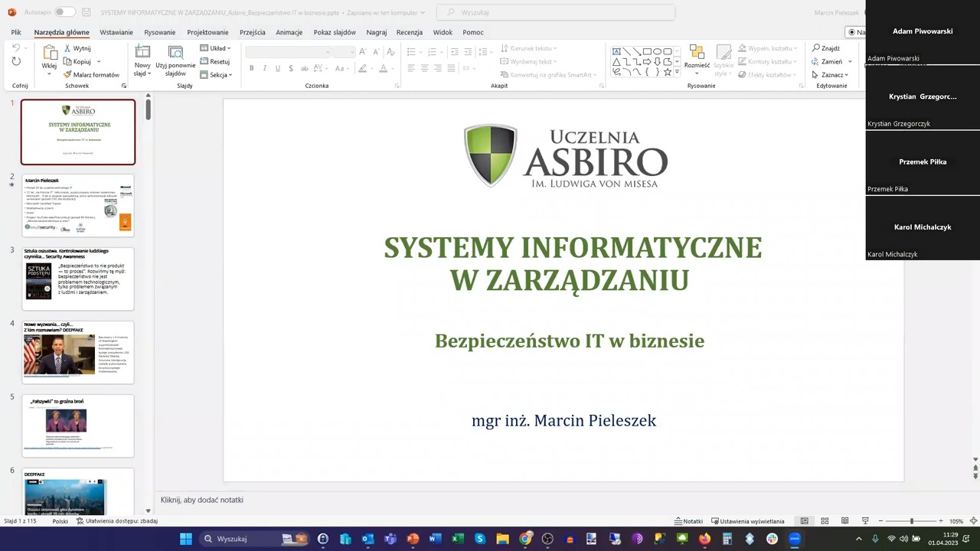Click Znajdź magnifier in ribbon
This screenshot has width=980, height=551.
tap(816, 48)
